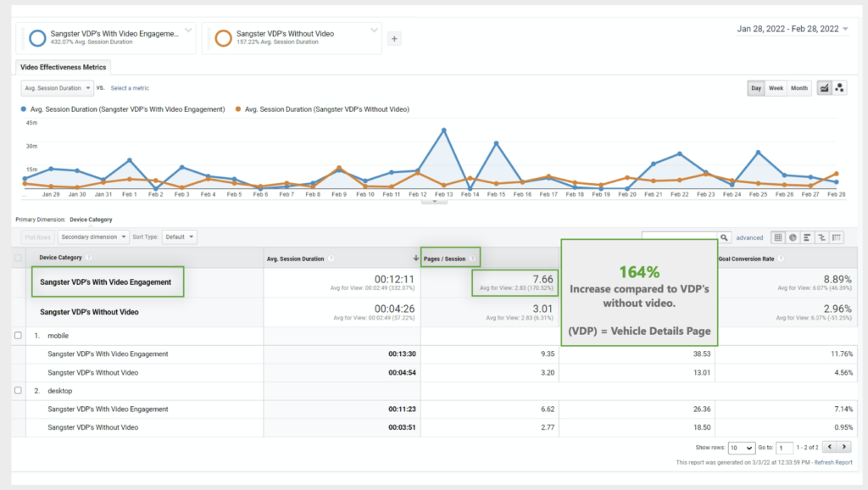Click into the table search input field
Viewport: 868px width, 490px height.
[680, 237]
